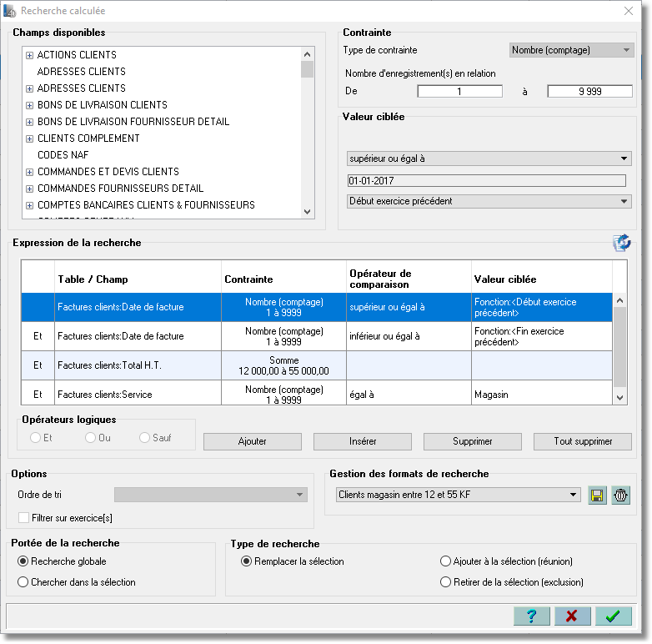Expand COMMANDES FOURNISSEURS DETAIL node
The height and width of the screenshot is (644, 652).
(29, 189)
